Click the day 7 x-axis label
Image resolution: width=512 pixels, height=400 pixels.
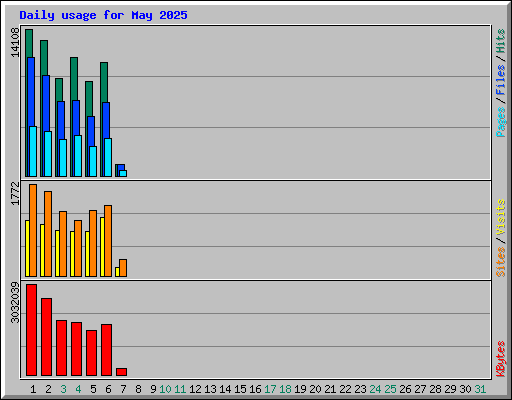coord(123,389)
